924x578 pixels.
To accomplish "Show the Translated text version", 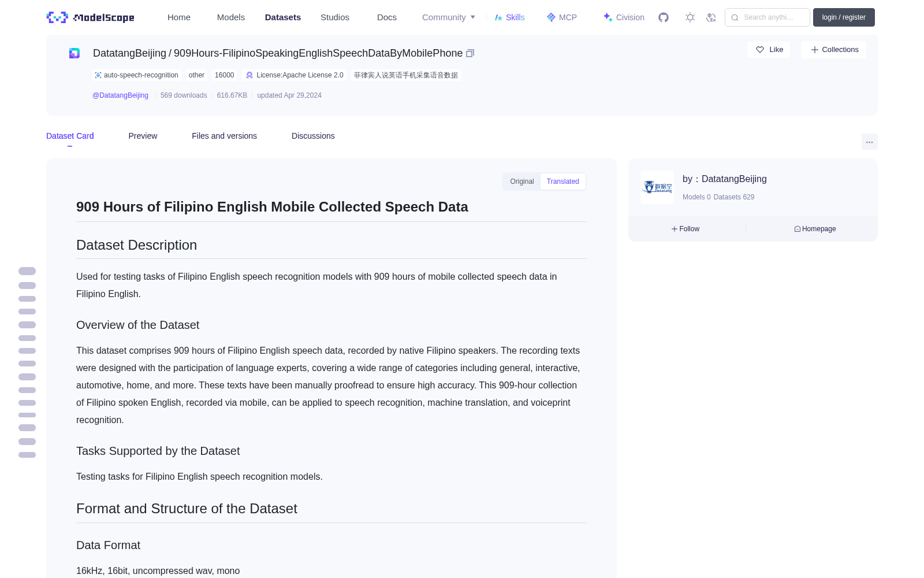I will [563, 181].
